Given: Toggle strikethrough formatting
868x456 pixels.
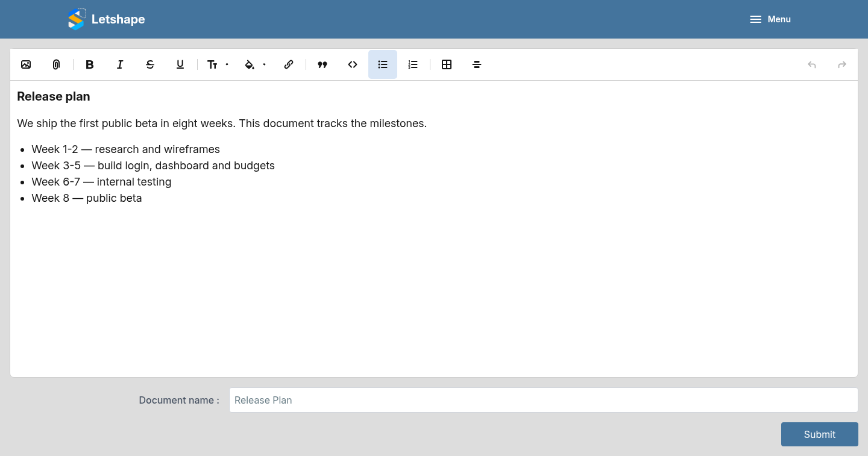Looking at the screenshot, I should point(150,64).
